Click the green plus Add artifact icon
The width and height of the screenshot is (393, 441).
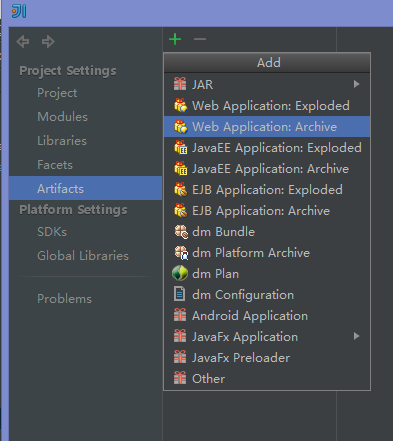click(x=175, y=39)
